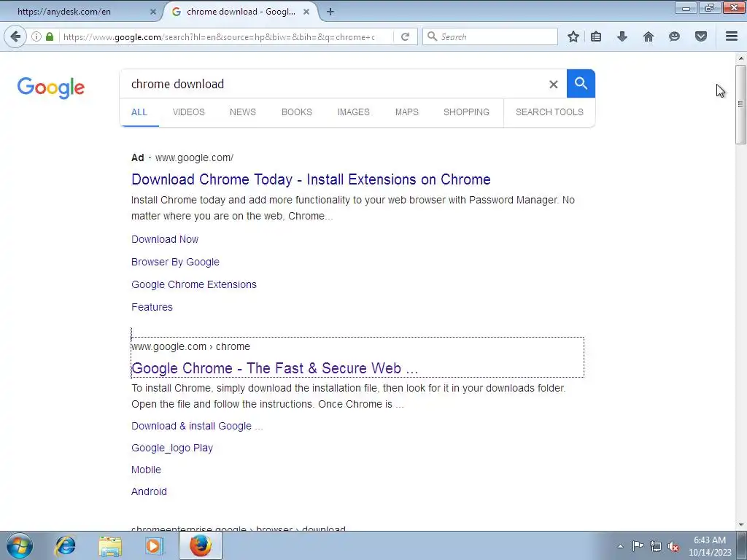The height and width of the screenshot is (560, 747).
Task: Show site information via the info icon
Action: pyautogui.click(x=36, y=36)
